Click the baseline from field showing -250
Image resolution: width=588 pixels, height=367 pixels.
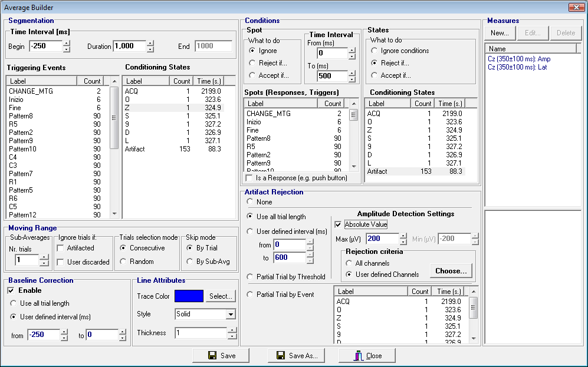43,335
